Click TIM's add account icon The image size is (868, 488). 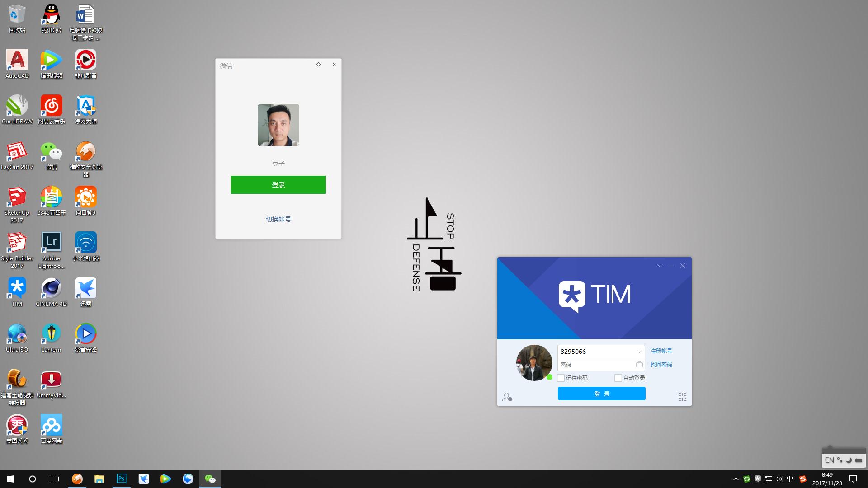pyautogui.click(x=507, y=397)
